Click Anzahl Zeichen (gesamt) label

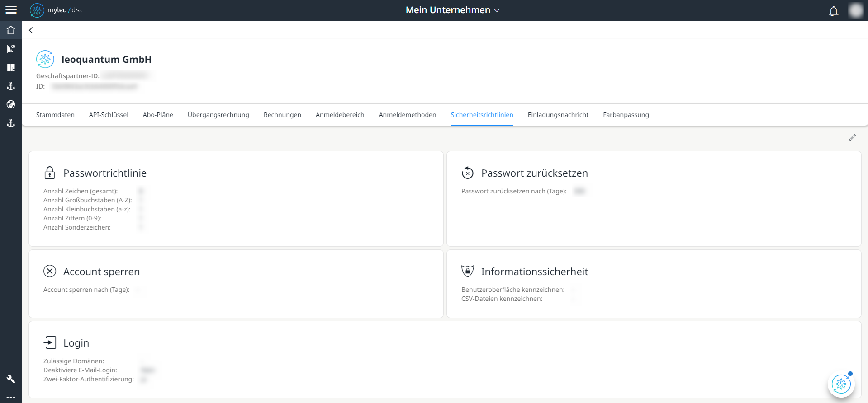coord(81,191)
